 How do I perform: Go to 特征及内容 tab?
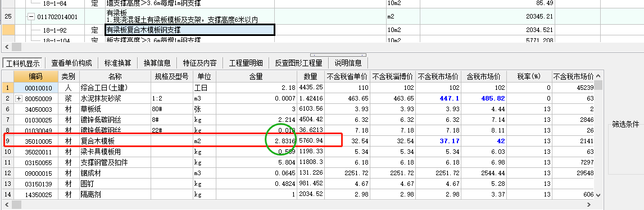199,63
